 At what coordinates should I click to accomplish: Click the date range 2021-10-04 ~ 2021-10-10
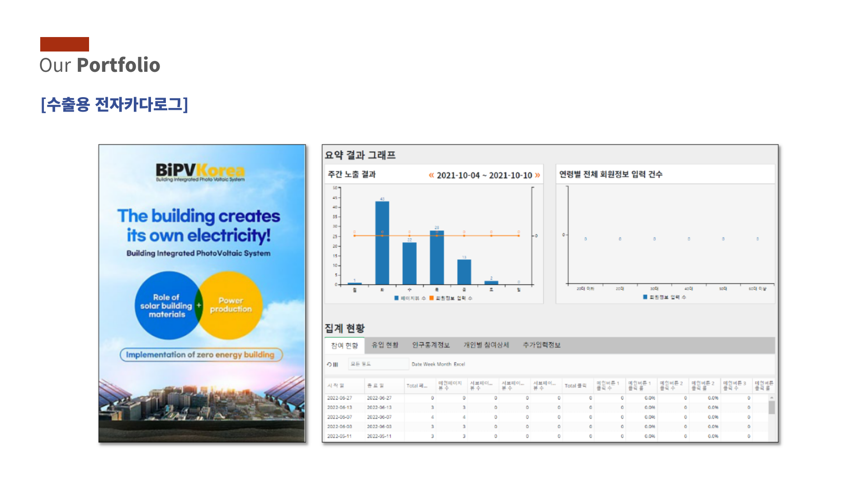click(484, 175)
